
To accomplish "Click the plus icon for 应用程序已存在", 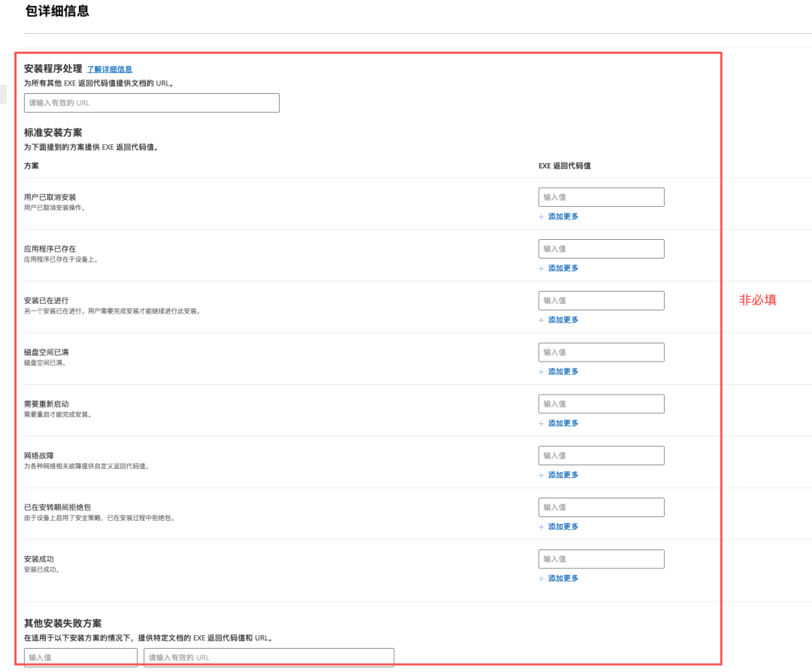I will click(x=541, y=268).
